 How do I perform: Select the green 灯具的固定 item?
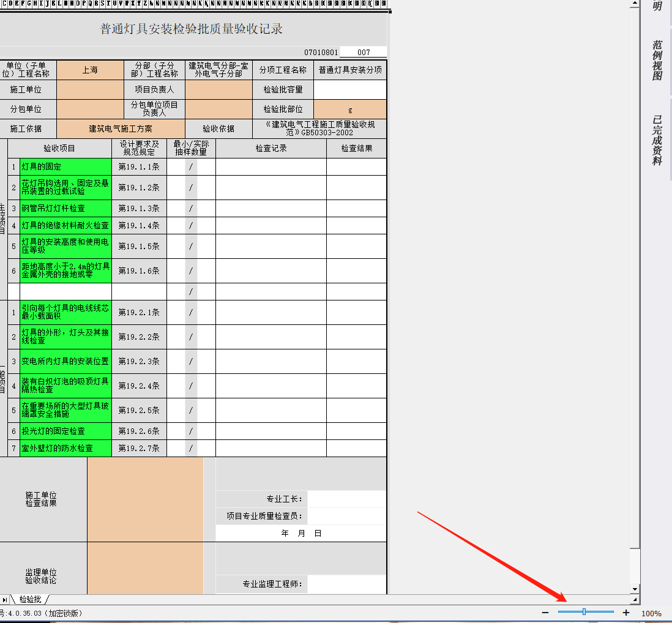[x=65, y=166]
